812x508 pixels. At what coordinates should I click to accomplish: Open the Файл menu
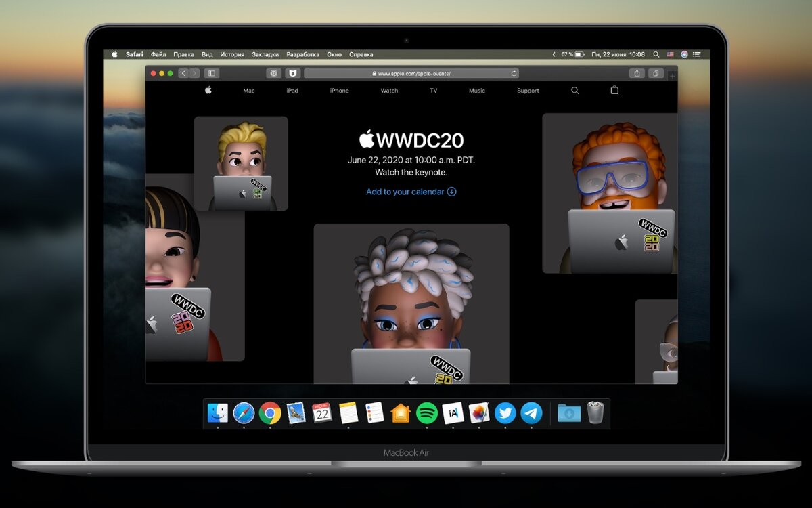coord(158,54)
